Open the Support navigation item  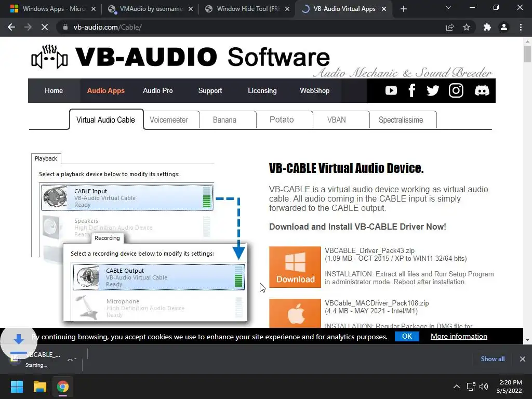210,90
